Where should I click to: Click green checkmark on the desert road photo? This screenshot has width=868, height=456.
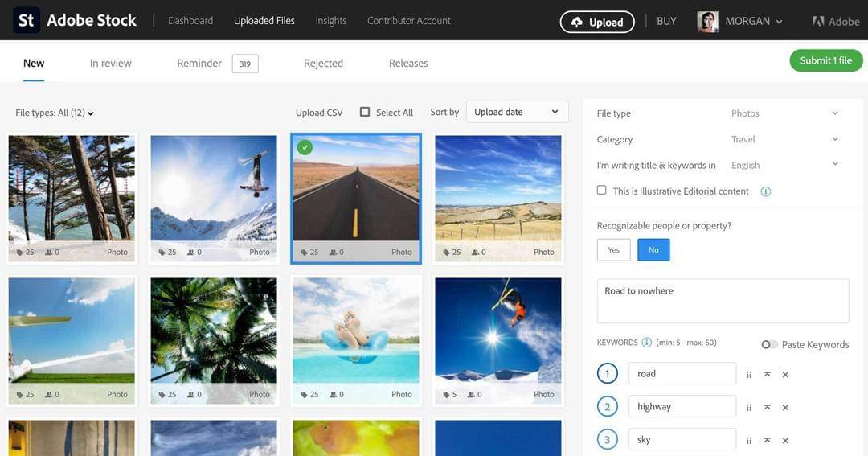(x=305, y=147)
